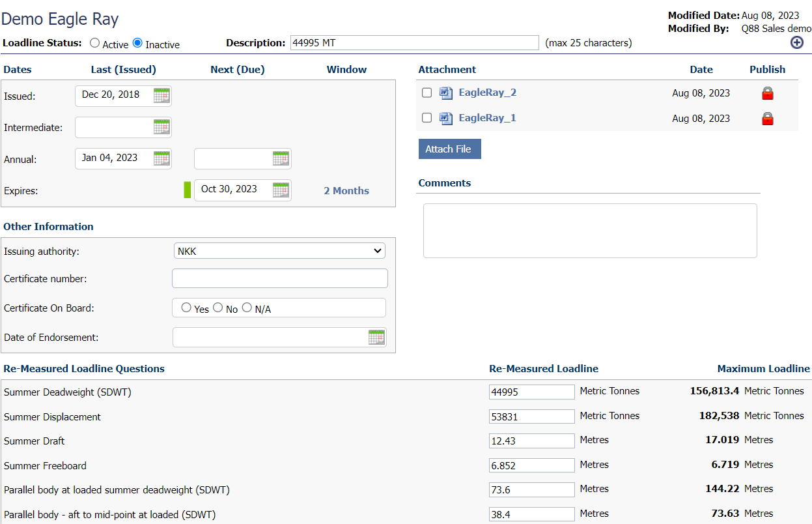Open the EagleRay_2 attachment link

[x=487, y=93]
